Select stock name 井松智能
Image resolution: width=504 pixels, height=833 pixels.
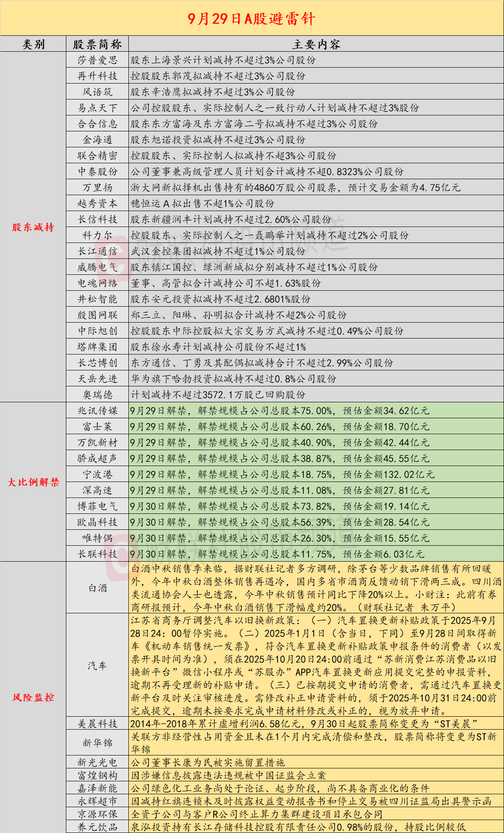[x=97, y=299]
